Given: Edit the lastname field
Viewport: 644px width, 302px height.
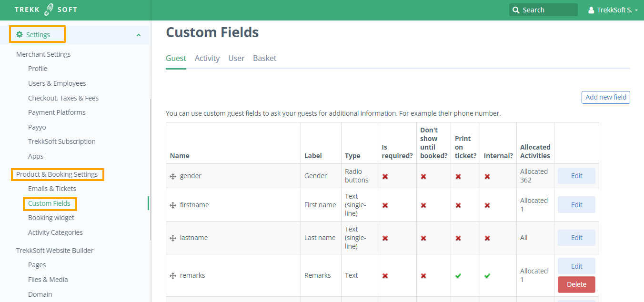Looking at the screenshot, I should pyautogui.click(x=577, y=238).
